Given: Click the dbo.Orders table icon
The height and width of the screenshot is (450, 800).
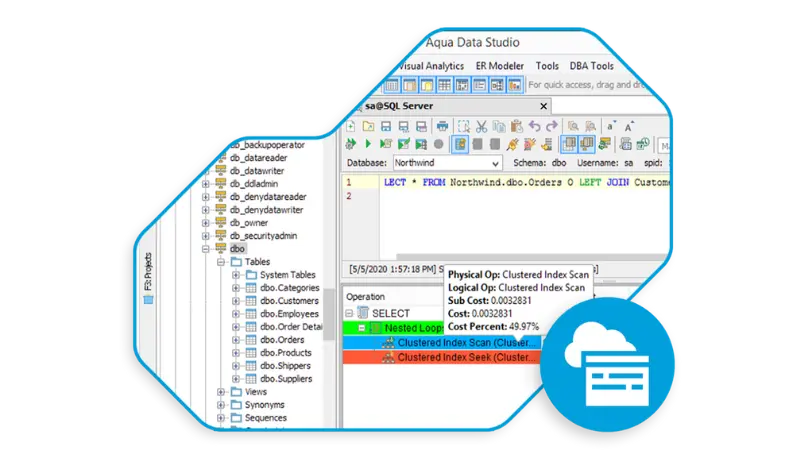Looking at the screenshot, I should coord(251,340).
